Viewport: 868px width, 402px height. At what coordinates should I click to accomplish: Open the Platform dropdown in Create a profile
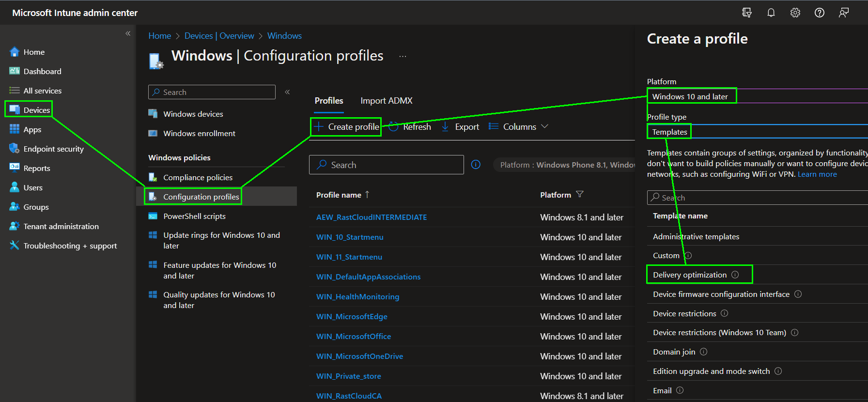click(756, 96)
